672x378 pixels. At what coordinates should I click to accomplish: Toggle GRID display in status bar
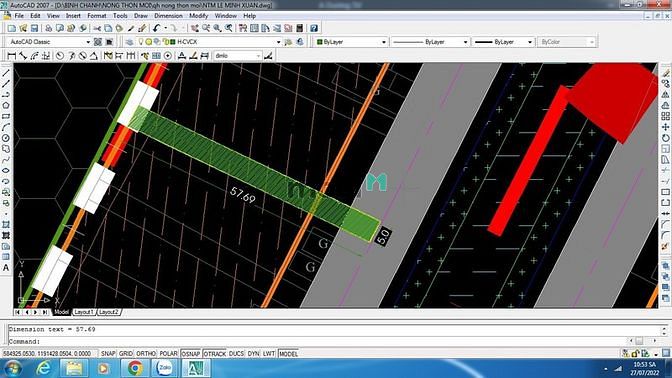pyautogui.click(x=126, y=354)
